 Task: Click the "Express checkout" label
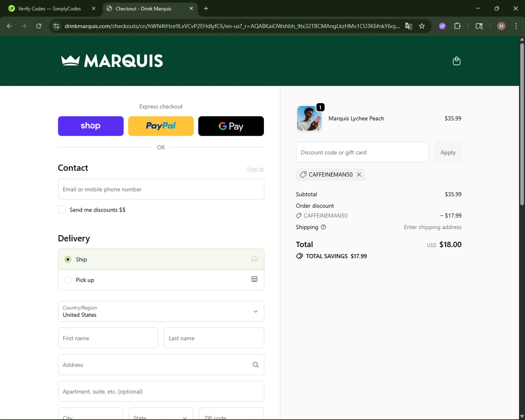click(x=161, y=106)
